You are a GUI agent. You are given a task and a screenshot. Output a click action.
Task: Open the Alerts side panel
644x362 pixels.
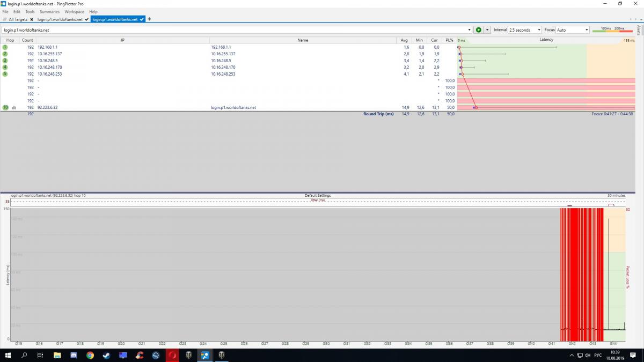[x=639, y=30]
